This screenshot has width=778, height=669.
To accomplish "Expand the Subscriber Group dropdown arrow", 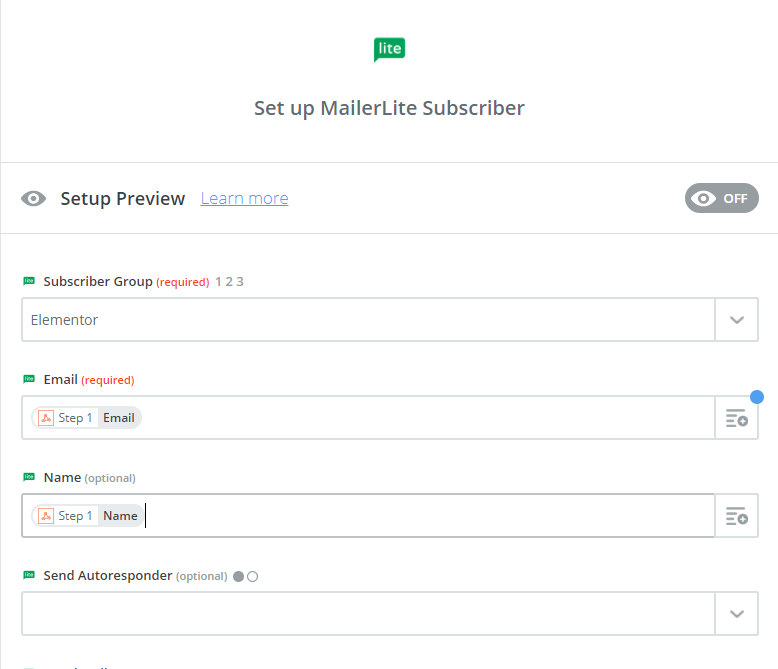I will 736,320.
